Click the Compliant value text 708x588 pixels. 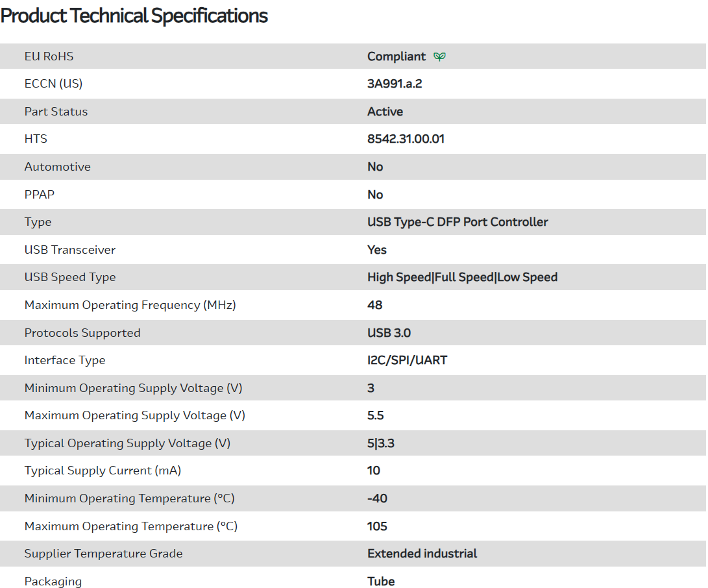click(396, 56)
